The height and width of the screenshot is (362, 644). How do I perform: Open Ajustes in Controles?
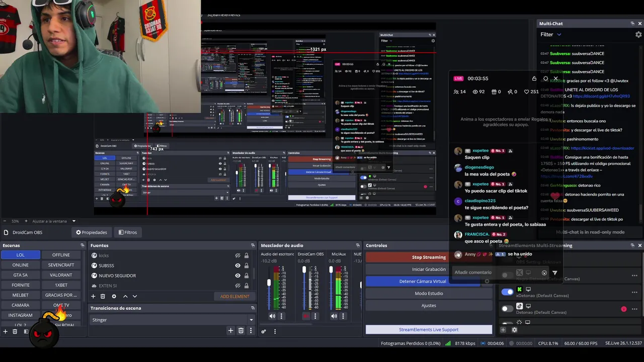pyautogui.click(x=429, y=305)
